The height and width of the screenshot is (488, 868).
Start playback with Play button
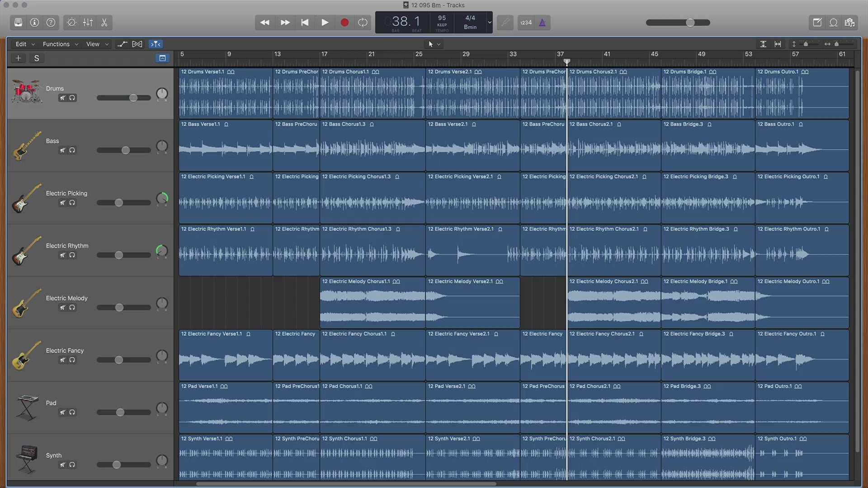pos(325,23)
